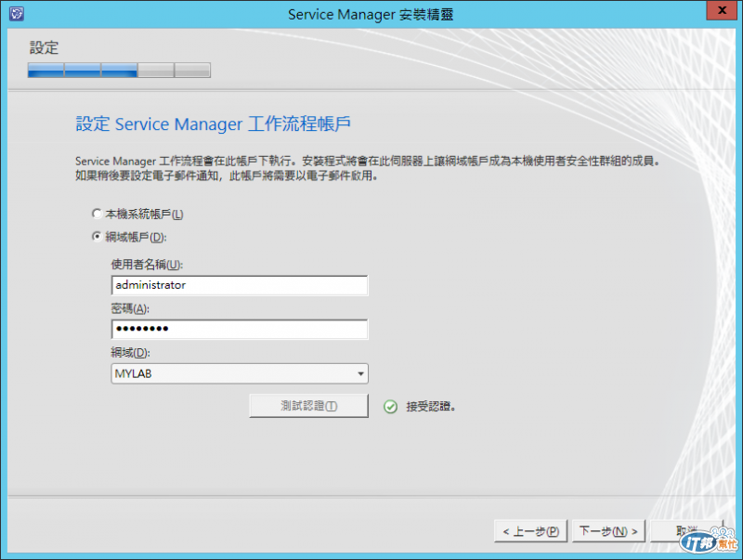743x560 pixels.
Task: Select the 本機系統帳戶 radio button
Action: point(97,214)
